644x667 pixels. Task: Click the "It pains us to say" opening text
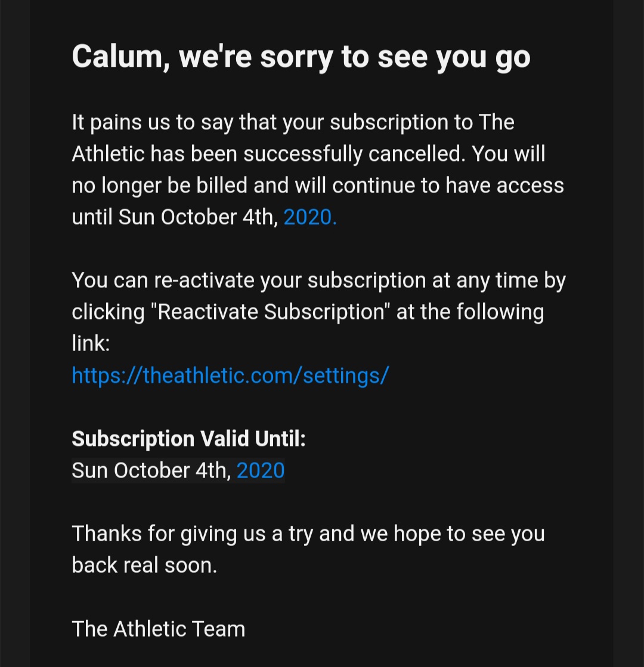click(153, 122)
